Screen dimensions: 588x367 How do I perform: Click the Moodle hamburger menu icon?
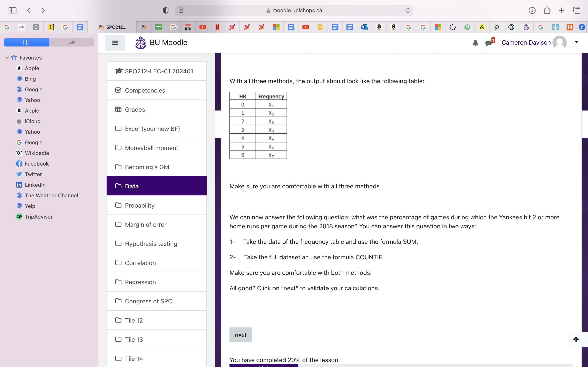pos(115,43)
